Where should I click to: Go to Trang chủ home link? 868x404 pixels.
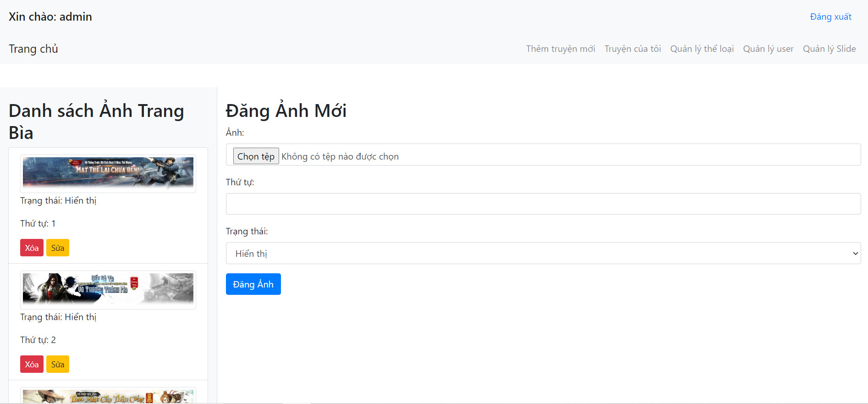33,49
